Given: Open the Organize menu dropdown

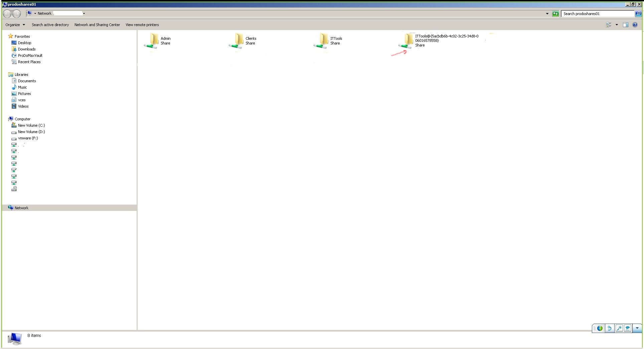Looking at the screenshot, I should coord(15,24).
